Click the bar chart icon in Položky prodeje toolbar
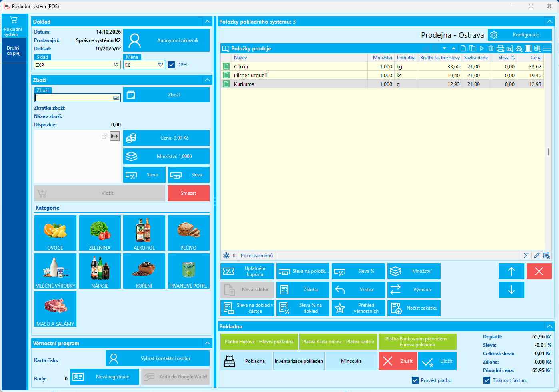Screen dimensions: 559x392 tap(510, 48)
